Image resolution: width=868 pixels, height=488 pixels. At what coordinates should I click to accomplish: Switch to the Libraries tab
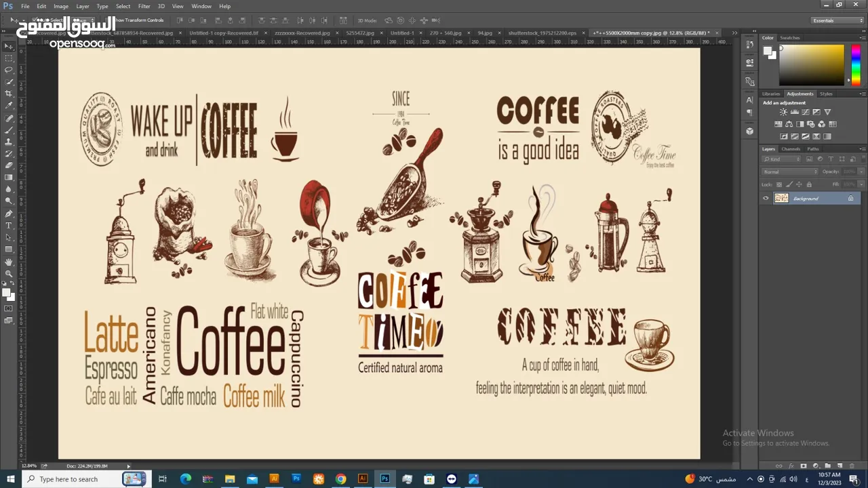tap(771, 94)
